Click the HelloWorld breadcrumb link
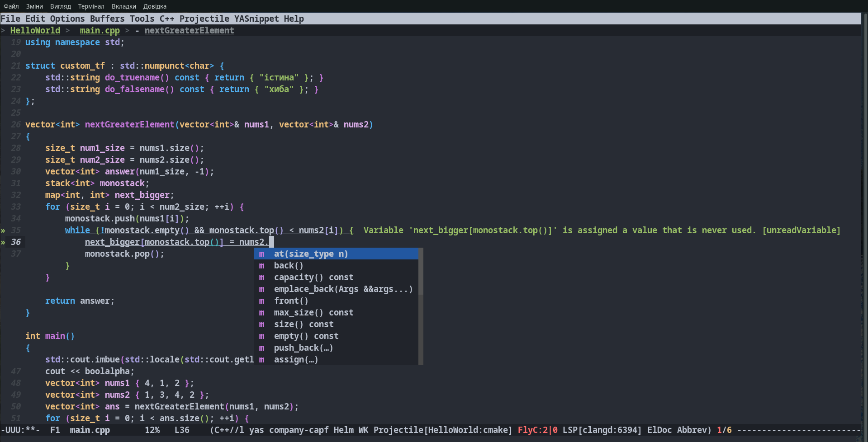Image resolution: width=868 pixels, height=442 pixels. [x=35, y=30]
